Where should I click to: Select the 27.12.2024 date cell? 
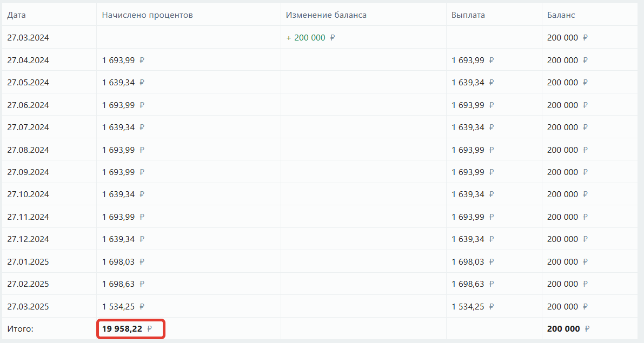tap(28, 239)
